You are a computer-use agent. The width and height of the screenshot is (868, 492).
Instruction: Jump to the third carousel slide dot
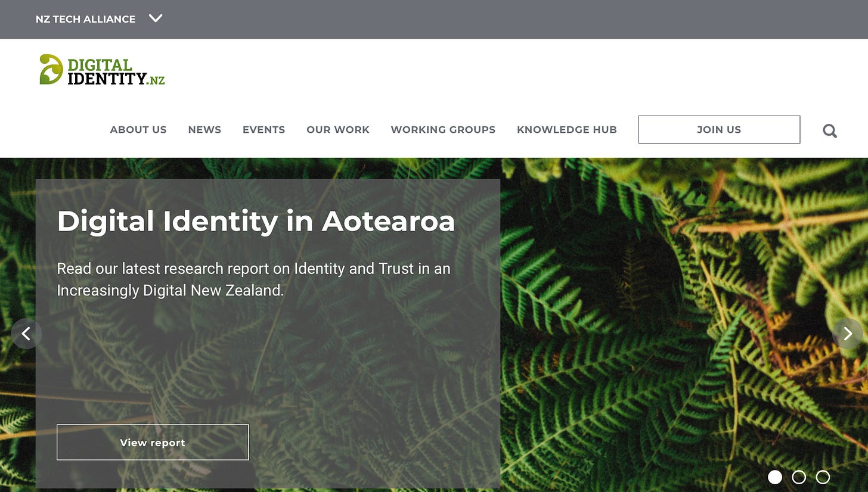[x=823, y=477]
